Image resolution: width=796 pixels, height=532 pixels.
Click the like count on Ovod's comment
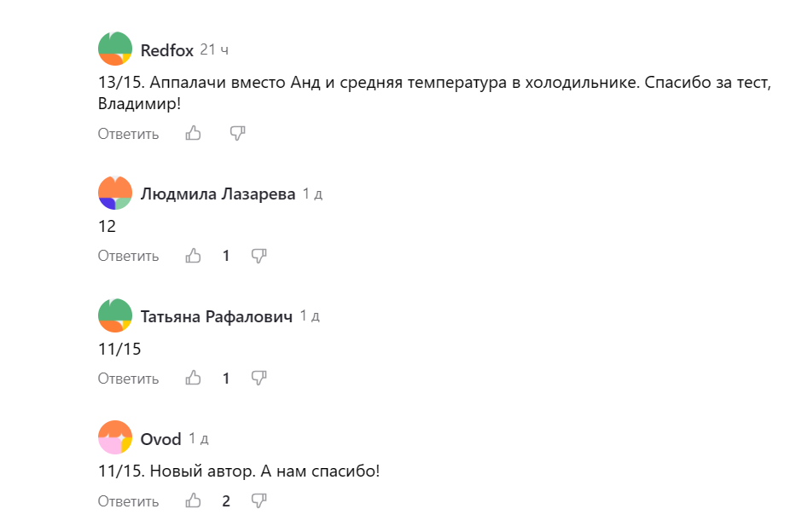225,501
